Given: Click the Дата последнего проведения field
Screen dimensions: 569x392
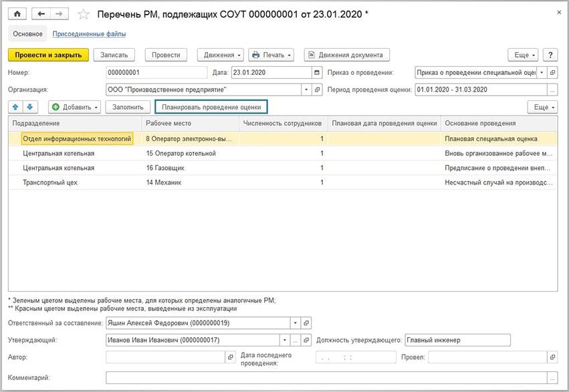Looking at the screenshot, I should [356, 357].
